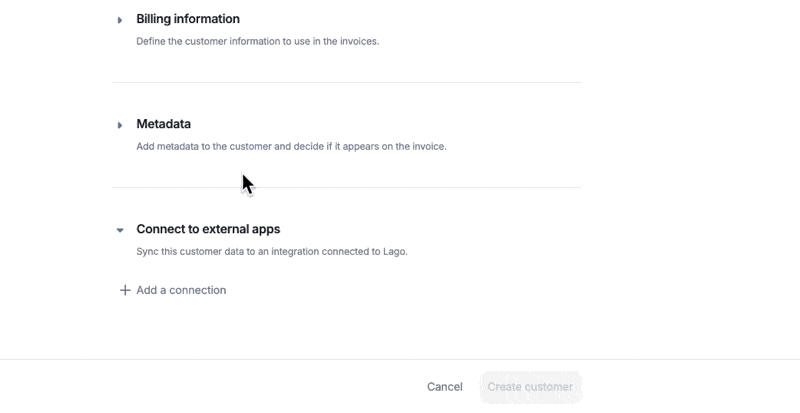Click the disabled Create customer button

click(530, 387)
